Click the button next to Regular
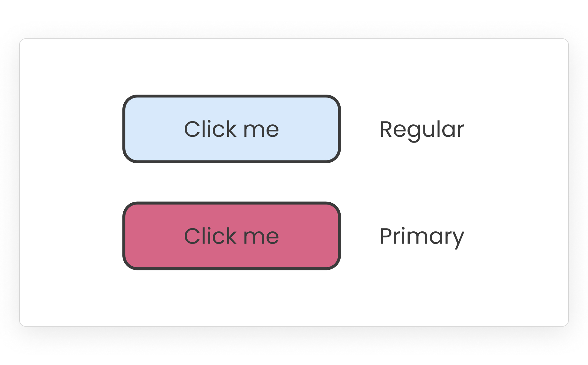 pyautogui.click(x=231, y=129)
